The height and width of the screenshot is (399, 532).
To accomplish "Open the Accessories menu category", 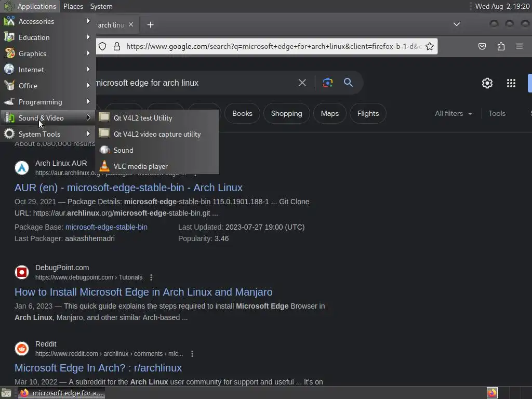I will (48, 21).
